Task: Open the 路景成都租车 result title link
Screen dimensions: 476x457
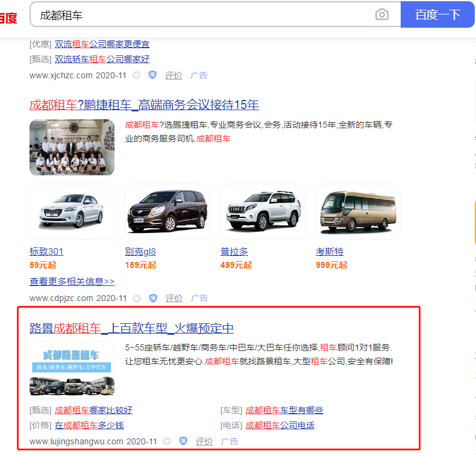Action: click(131, 328)
